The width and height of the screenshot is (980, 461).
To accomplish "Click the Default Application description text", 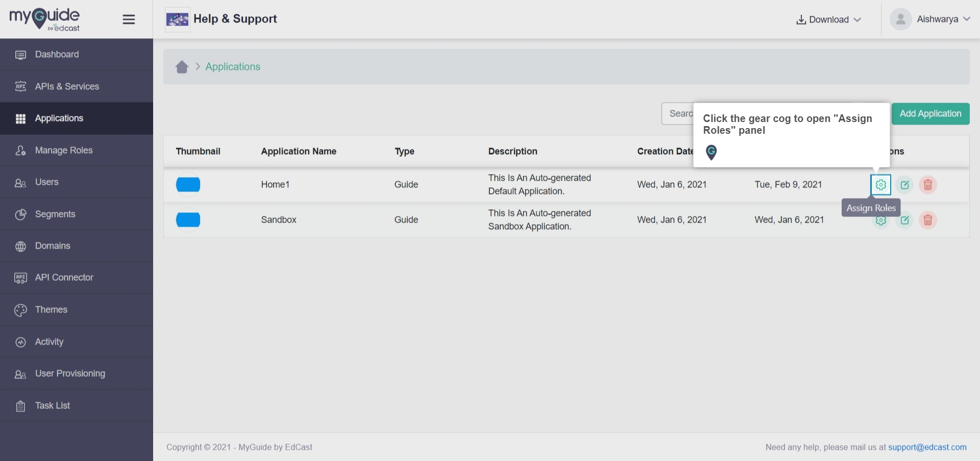I will tap(540, 185).
